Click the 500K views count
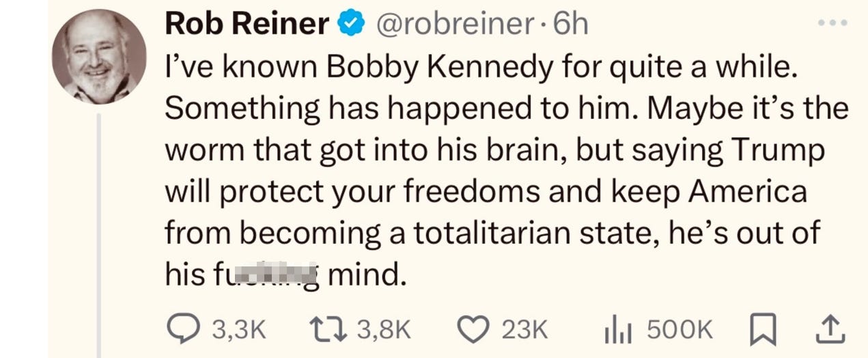 (679, 331)
